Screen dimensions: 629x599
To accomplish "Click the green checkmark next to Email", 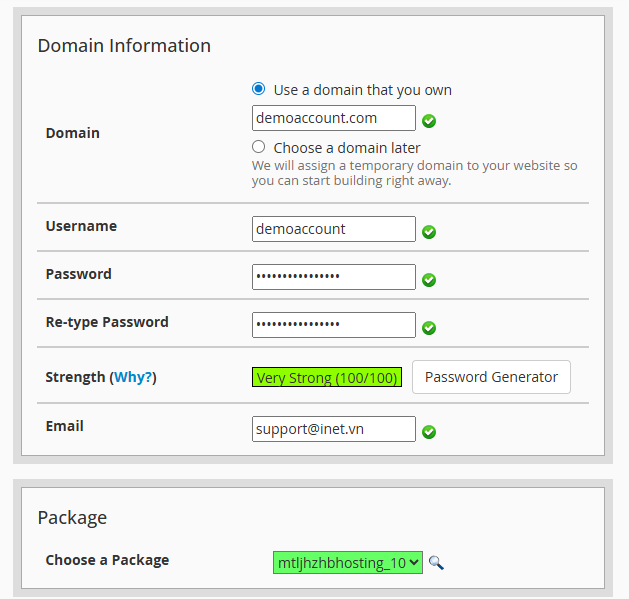I will pos(429,432).
